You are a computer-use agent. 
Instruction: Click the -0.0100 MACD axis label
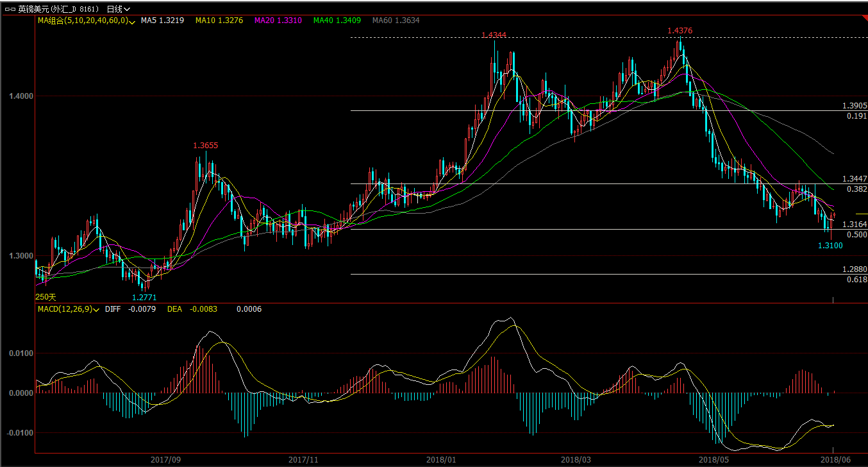coord(19,433)
